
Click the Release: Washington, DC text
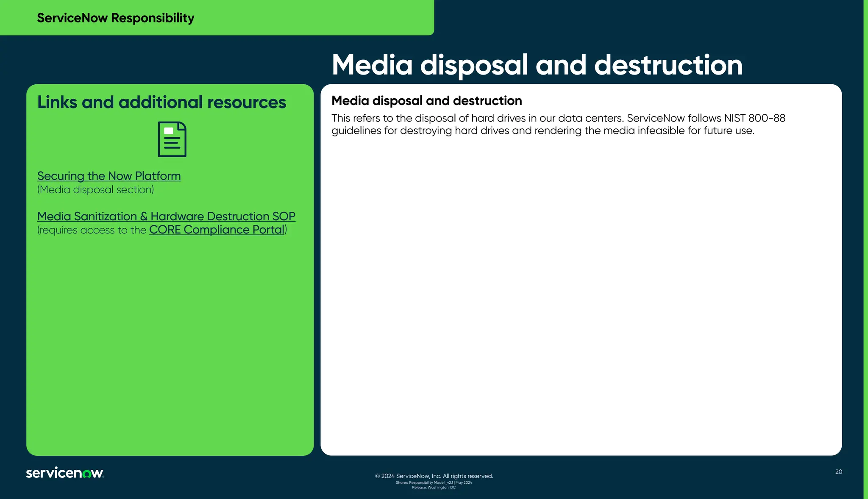point(434,488)
